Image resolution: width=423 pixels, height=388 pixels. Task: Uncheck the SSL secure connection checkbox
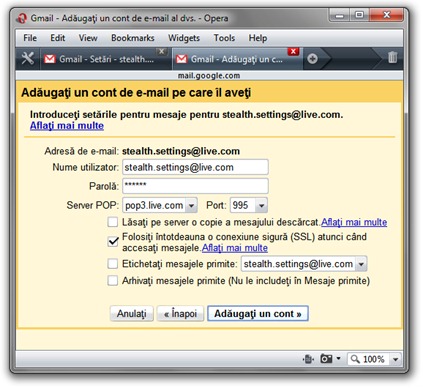pyautogui.click(x=113, y=241)
